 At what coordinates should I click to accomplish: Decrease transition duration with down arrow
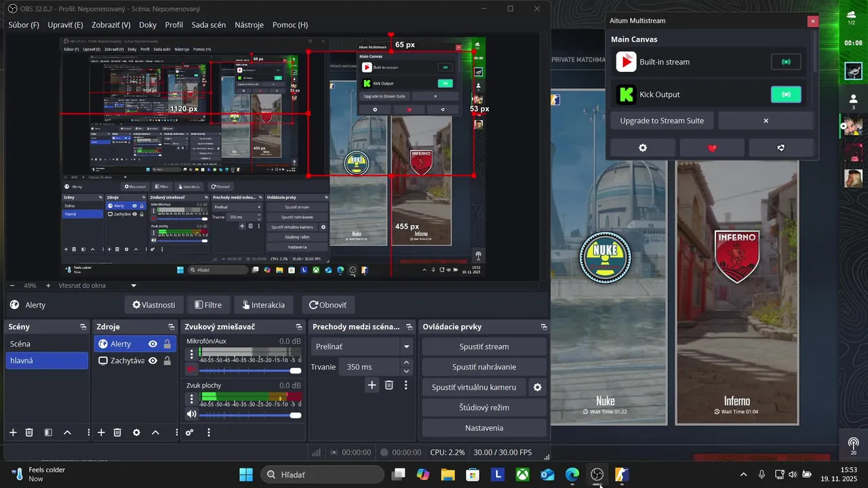point(406,371)
